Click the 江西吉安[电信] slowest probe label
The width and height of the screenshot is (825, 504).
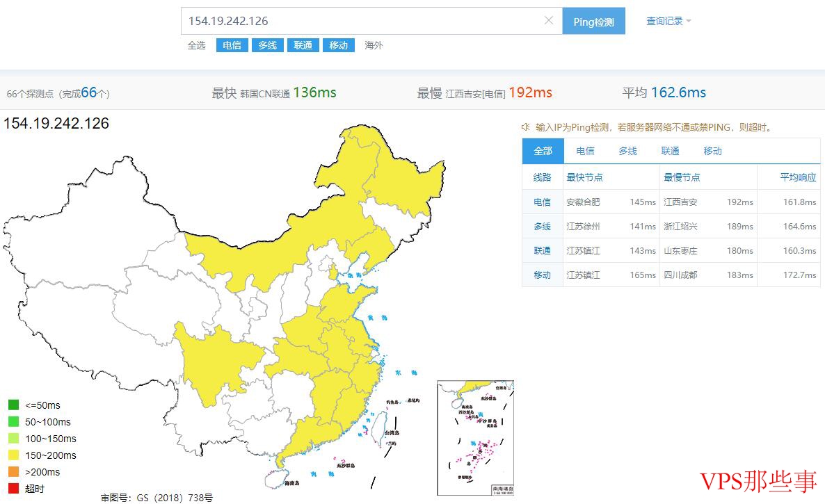click(475, 94)
